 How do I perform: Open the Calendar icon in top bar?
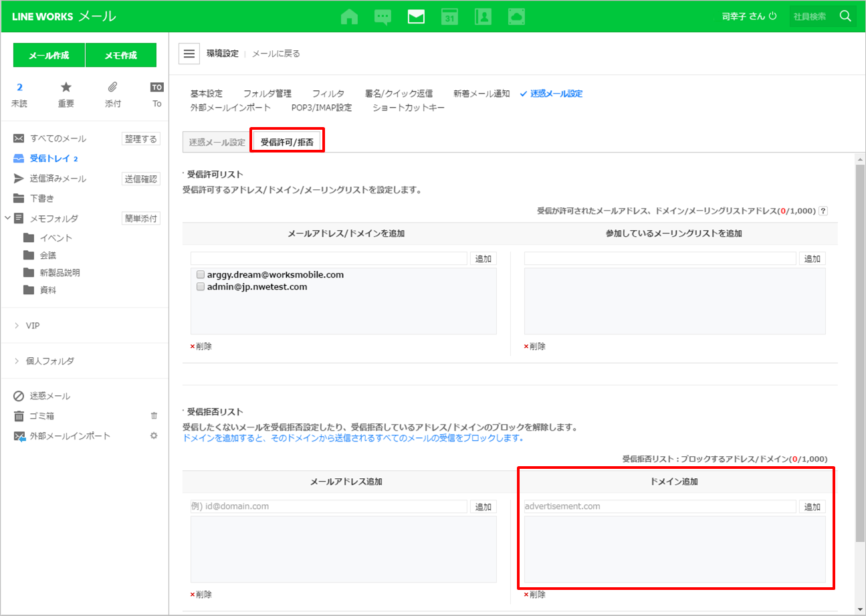[449, 17]
